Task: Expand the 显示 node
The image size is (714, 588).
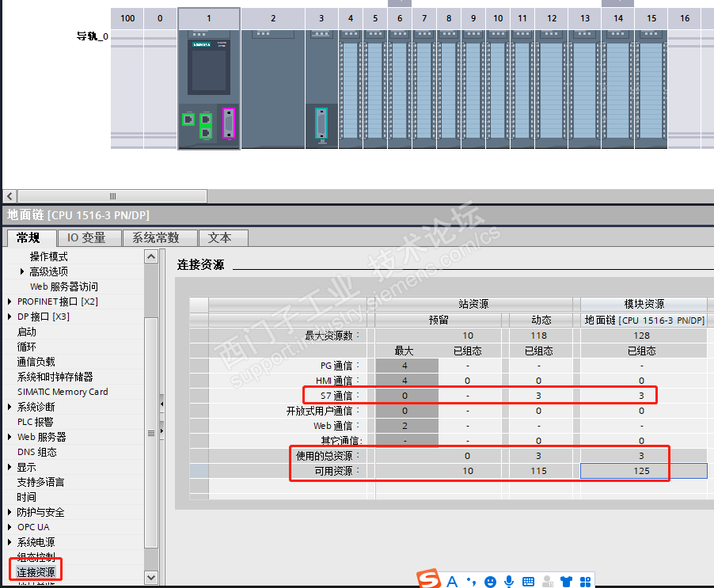Action: (x=9, y=467)
